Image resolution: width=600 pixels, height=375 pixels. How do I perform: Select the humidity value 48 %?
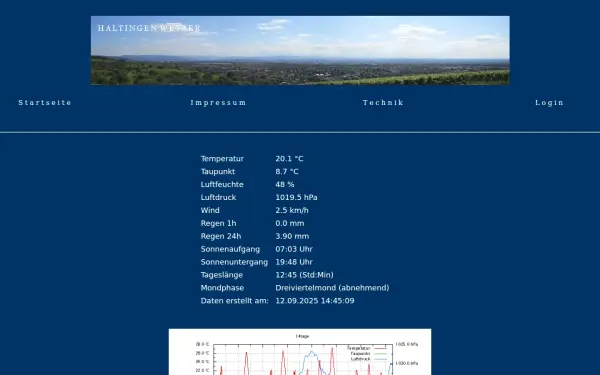pos(285,184)
